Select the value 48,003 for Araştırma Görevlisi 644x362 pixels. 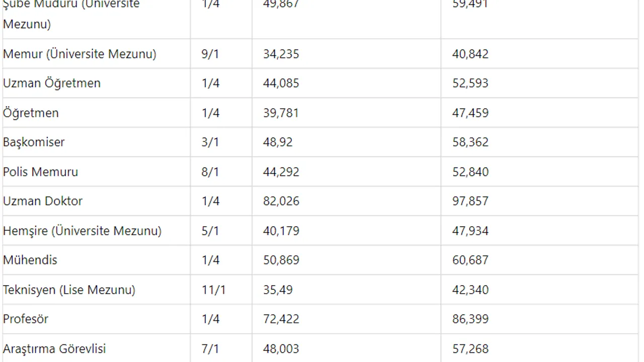tap(281, 348)
